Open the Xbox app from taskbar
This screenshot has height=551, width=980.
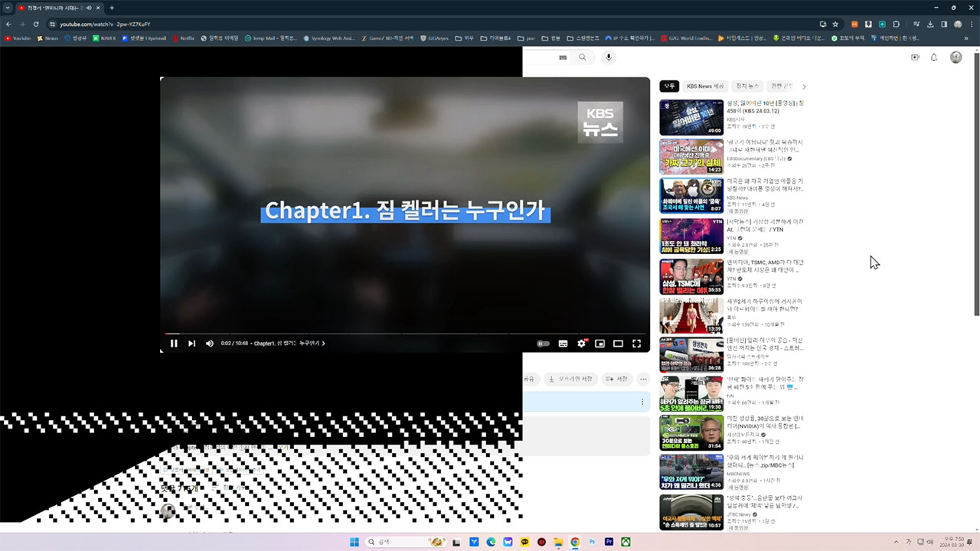(x=626, y=542)
